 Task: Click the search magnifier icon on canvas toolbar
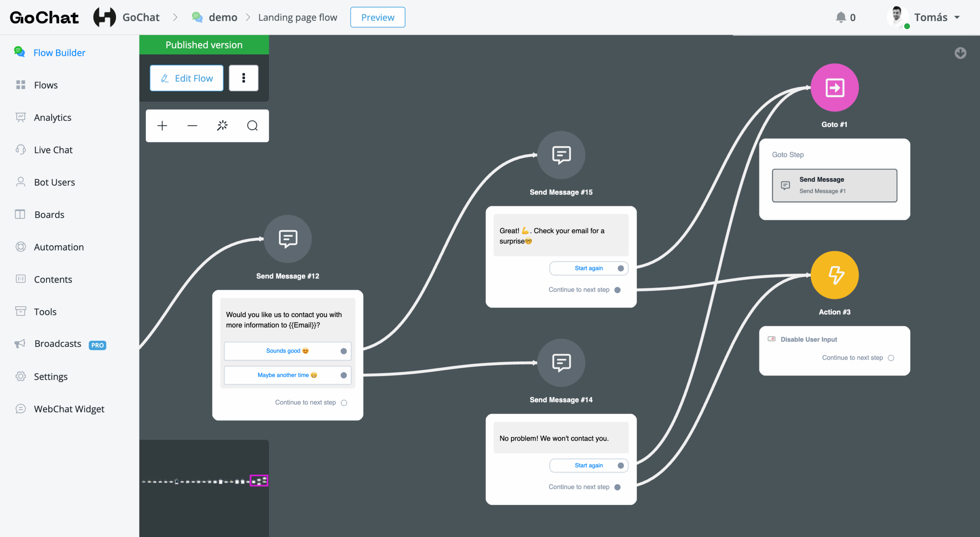[x=252, y=125]
